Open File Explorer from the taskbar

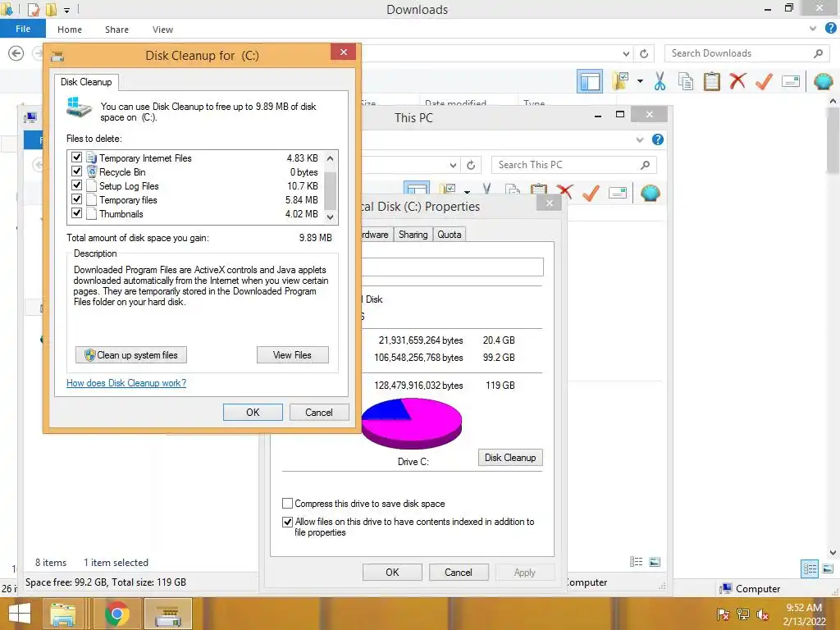[x=63, y=614]
